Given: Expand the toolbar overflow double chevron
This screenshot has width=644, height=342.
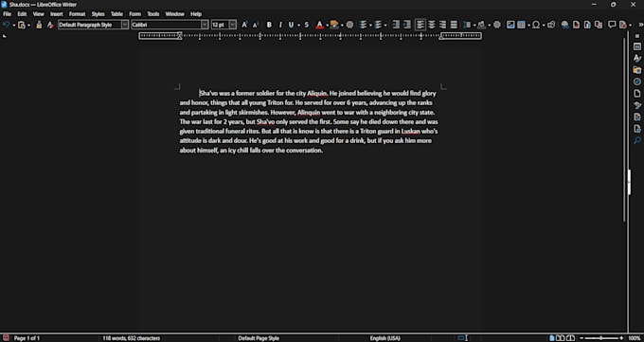Looking at the screenshot, I should tap(640, 25).
